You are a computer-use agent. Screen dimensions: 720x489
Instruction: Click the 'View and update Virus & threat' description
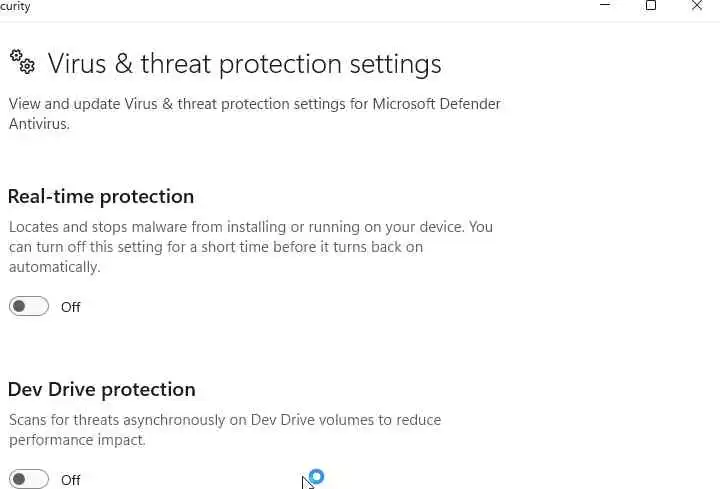point(254,104)
